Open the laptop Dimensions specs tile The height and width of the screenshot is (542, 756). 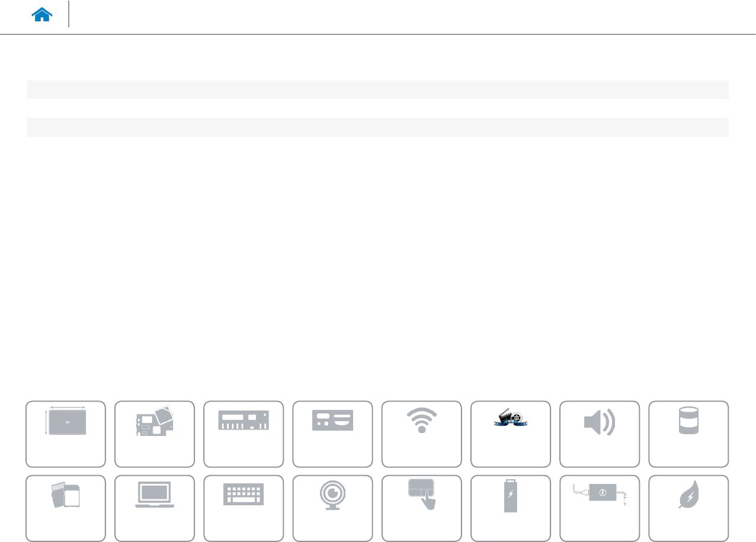[66, 434]
